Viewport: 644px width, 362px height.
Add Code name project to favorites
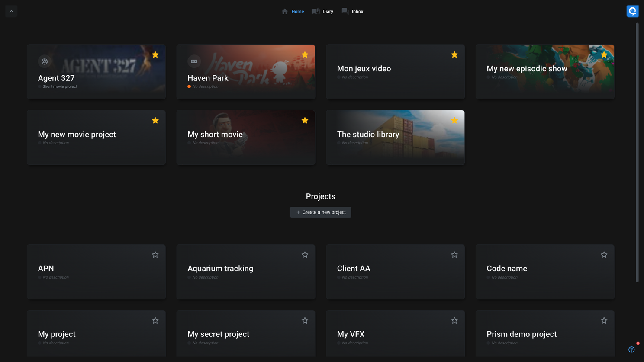(x=604, y=255)
